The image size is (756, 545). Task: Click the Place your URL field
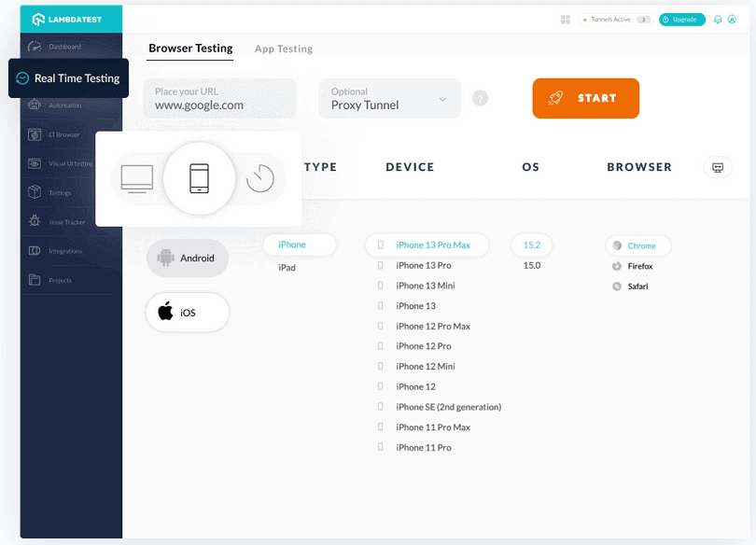(219, 98)
